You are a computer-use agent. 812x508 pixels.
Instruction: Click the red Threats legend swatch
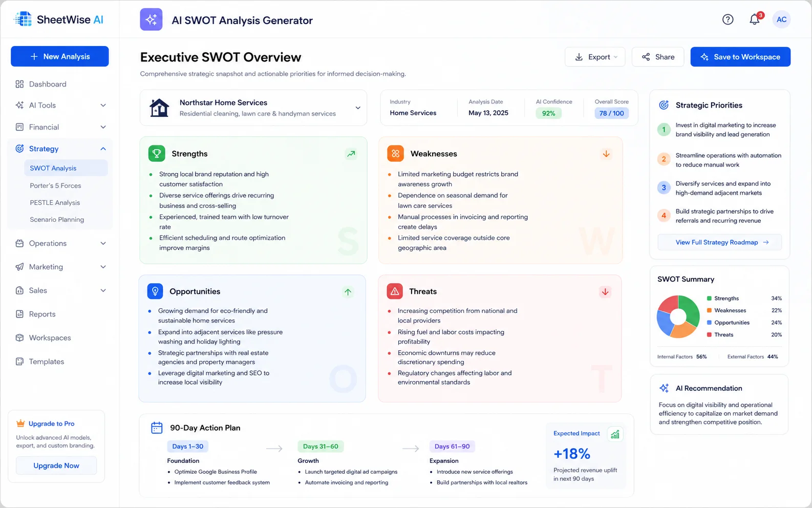point(709,334)
